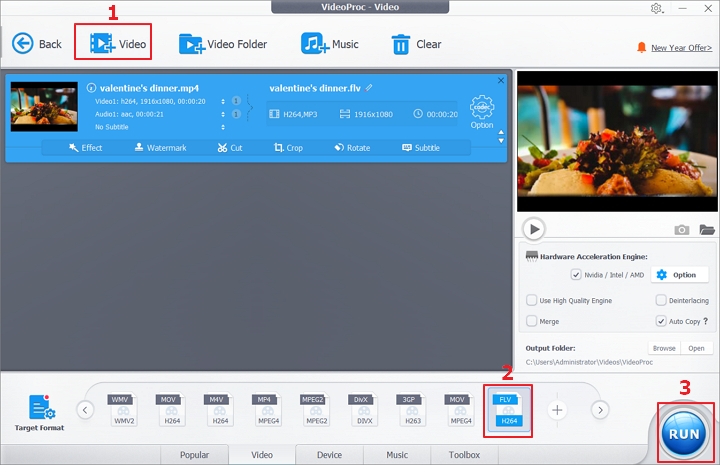Enable Deinterlacing checkbox

(x=661, y=300)
